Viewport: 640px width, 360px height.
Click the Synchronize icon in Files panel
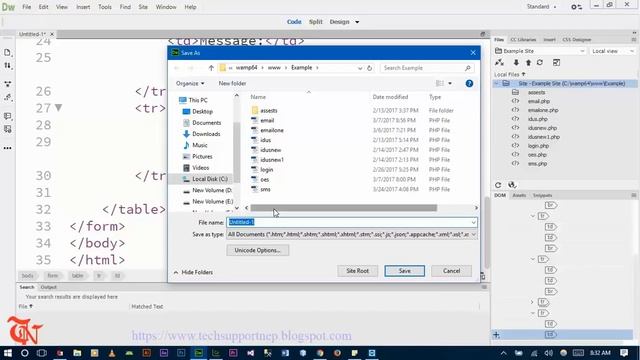540,62
